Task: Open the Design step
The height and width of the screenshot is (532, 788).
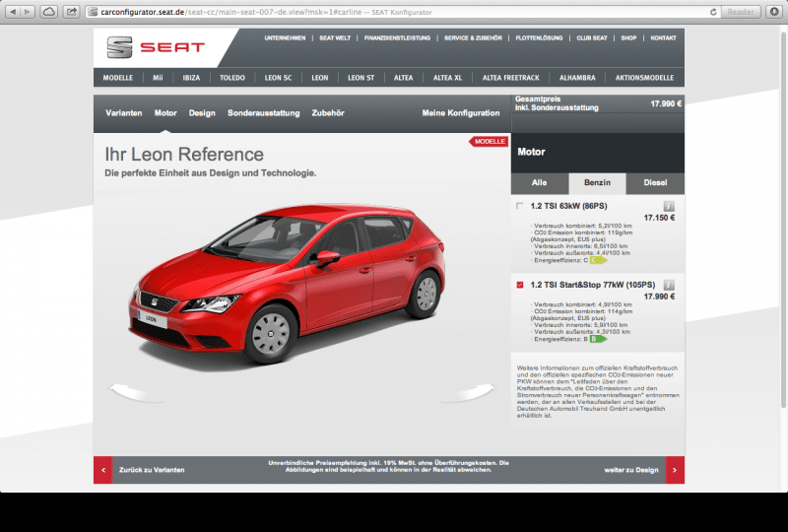Action: (202, 113)
